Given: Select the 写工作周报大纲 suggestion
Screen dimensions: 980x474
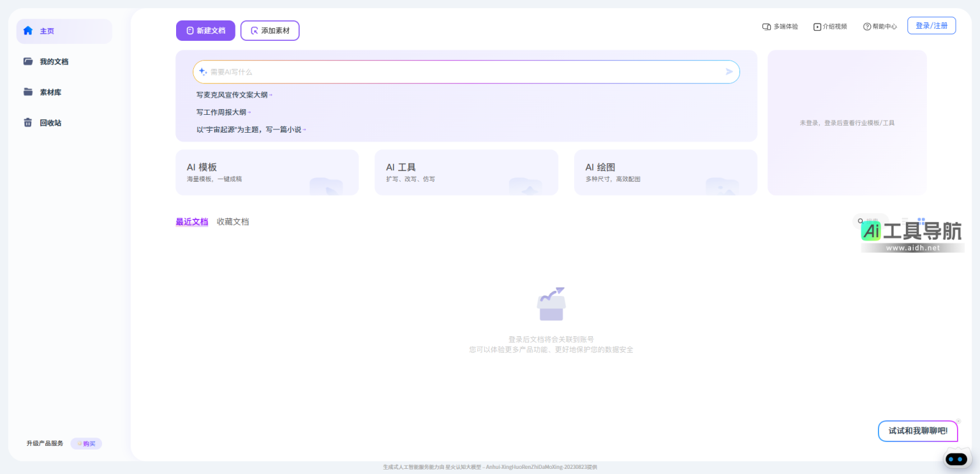Looking at the screenshot, I should pyautogui.click(x=220, y=112).
